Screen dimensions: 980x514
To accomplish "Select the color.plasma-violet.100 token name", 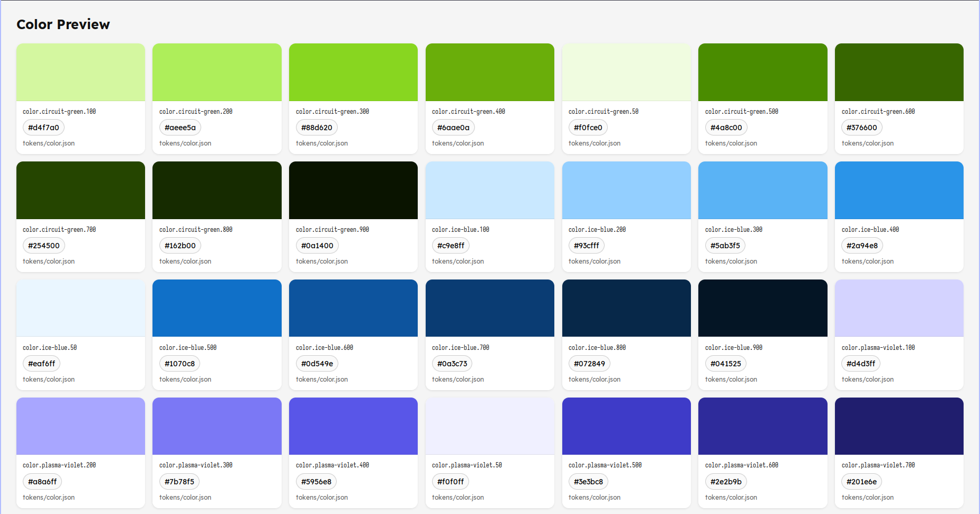I will [878, 348].
